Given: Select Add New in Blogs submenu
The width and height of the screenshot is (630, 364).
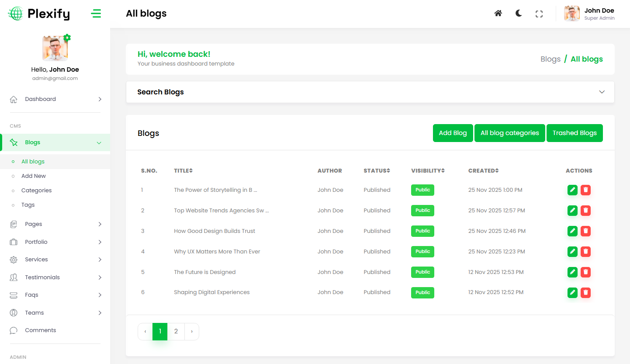Looking at the screenshot, I should [x=34, y=176].
